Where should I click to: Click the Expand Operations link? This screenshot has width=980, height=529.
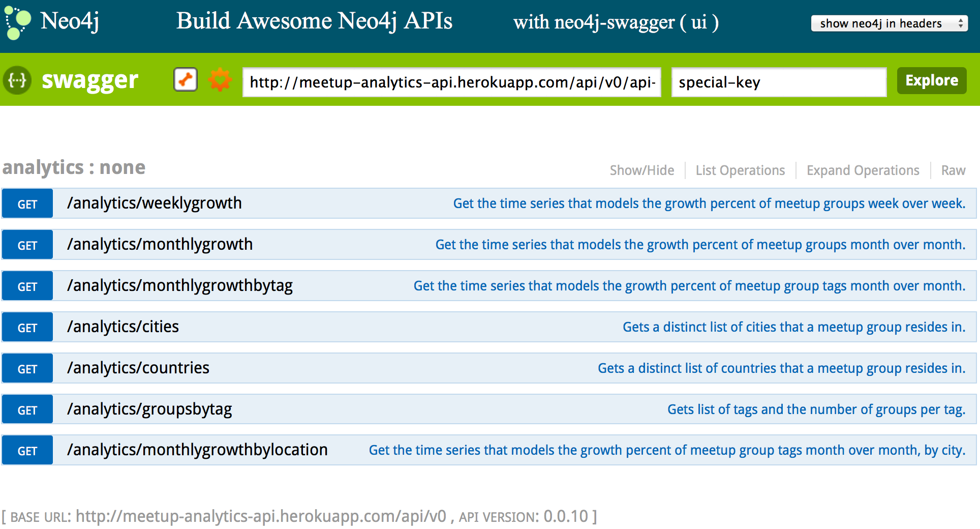(x=863, y=170)
